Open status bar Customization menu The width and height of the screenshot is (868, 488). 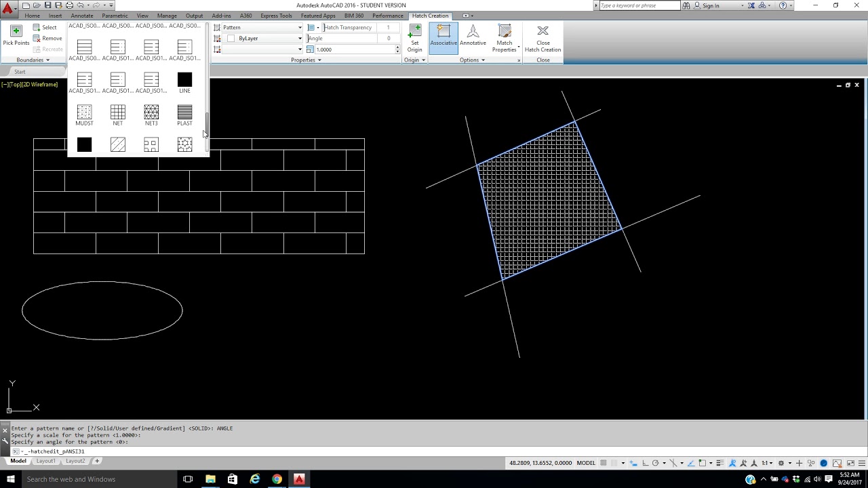click(862, 463)
